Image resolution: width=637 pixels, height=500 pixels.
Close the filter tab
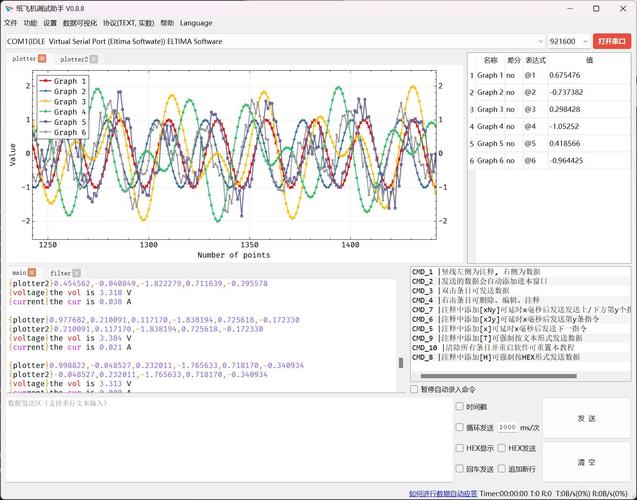77,273
